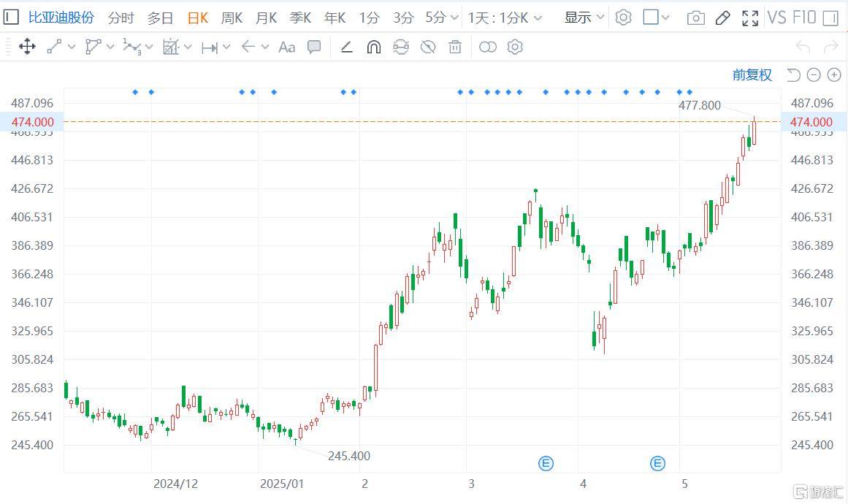Delete drawings with the trash icon
Screen dimensions: 848x504
point(455,47)
